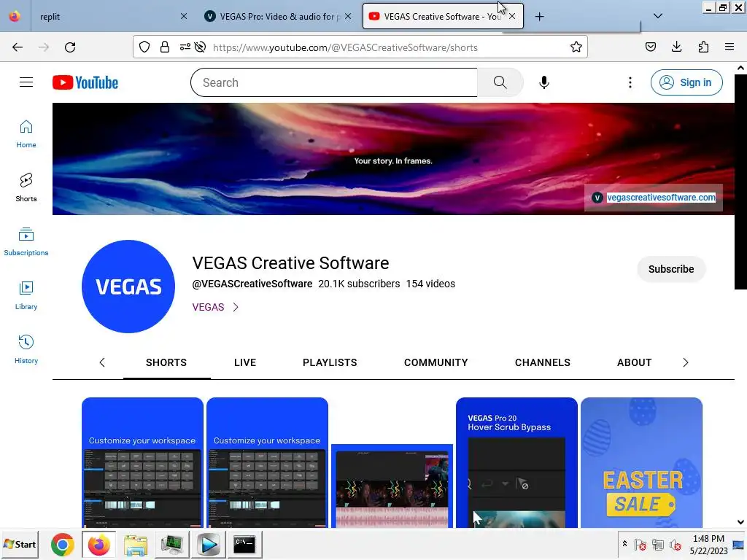Open the short with party crowd scene

(x=392, y=486)
